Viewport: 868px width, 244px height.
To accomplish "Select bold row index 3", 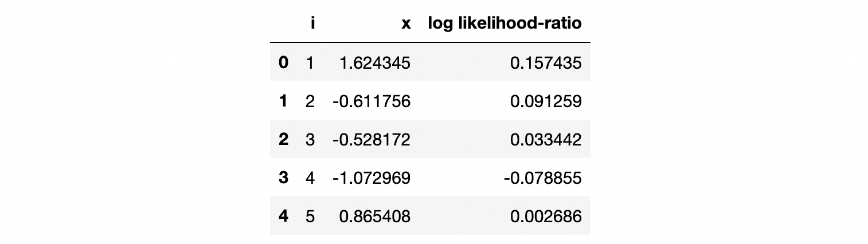I will click(283, 178).
